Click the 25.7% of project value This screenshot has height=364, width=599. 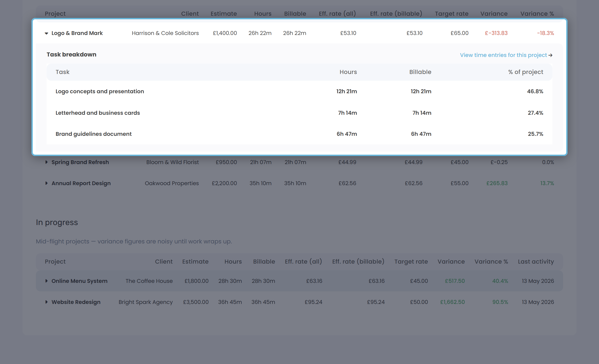[536, 134]
